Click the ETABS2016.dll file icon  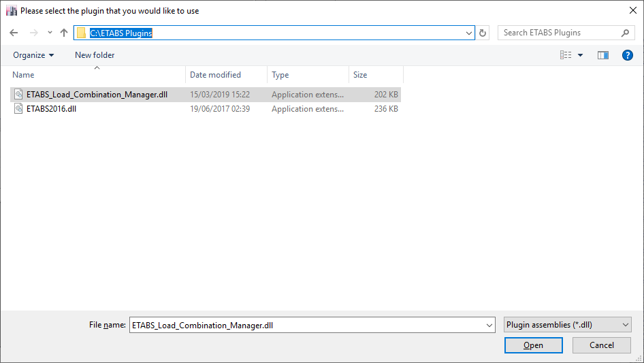[x=18, y=108]
